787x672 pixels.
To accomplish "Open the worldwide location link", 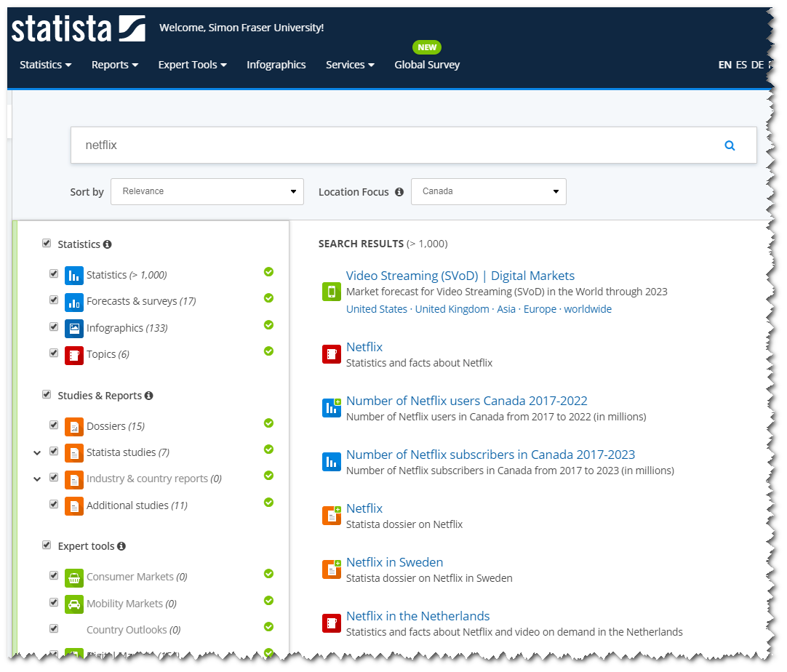I will [x=588, y=309].
